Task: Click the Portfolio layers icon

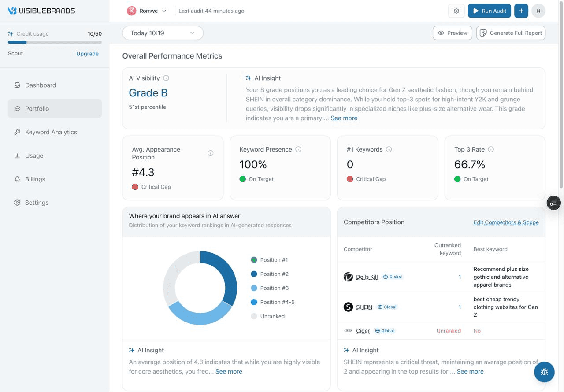Action: coord(17,108)
